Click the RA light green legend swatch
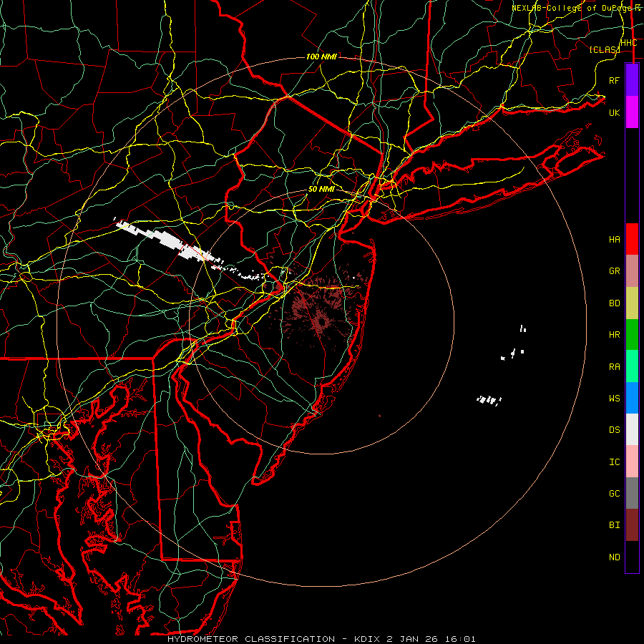The width and height of the screenshot is (644, 644). click(x=632, y=366)
